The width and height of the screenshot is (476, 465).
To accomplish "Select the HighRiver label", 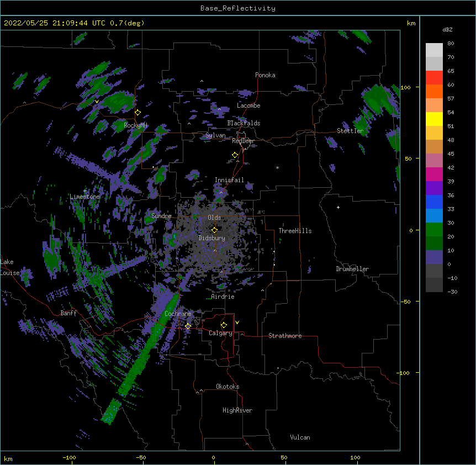I will 237,410.
